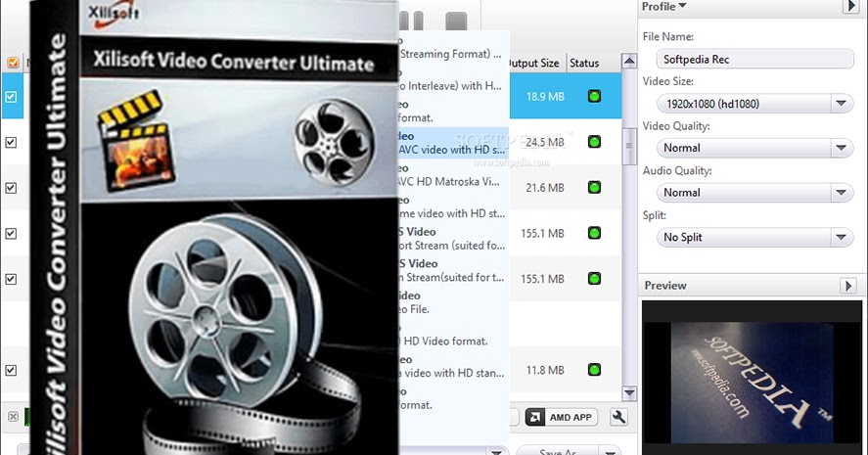Toggle checkbox of the 24.5 MB row
868x455 pixels.
coord(11,142)
